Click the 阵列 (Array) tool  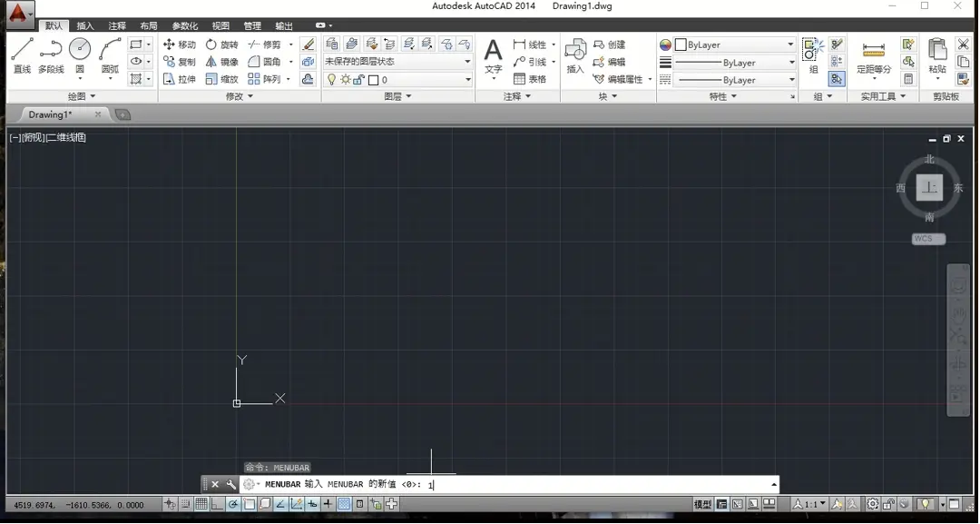pos(264,79)
